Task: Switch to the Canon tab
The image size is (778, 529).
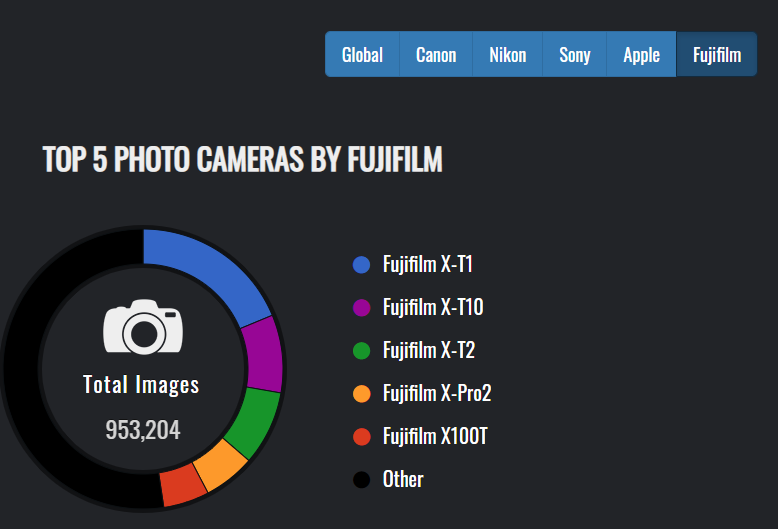Action: point(436,55)
